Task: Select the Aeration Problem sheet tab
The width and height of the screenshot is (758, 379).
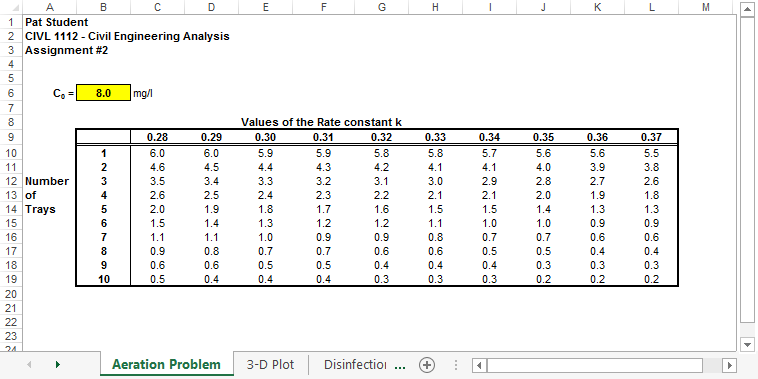Action: click(x=166, y=364)
